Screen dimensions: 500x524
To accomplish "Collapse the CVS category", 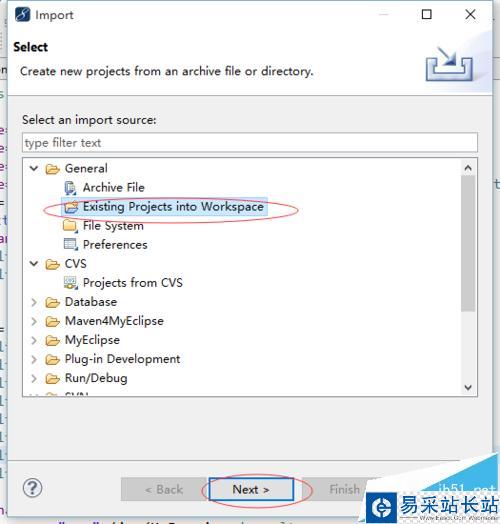I will tap(34, 264).
